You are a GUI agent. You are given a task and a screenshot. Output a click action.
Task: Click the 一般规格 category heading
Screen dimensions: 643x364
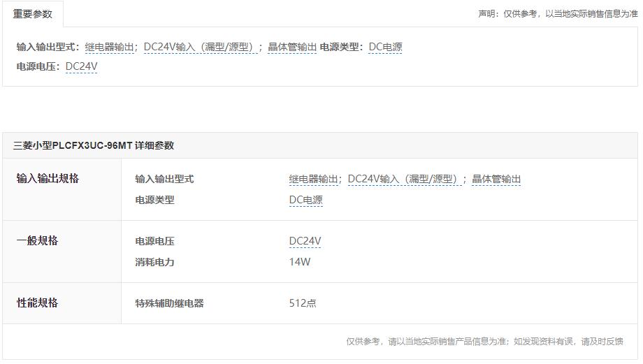tap(37, 240)
